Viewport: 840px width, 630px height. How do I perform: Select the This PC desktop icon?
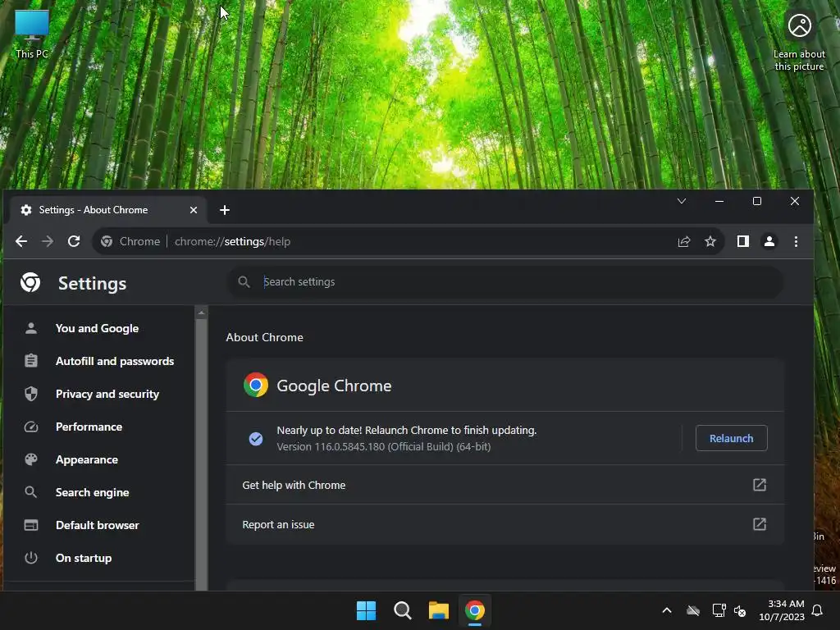[32, 34]
